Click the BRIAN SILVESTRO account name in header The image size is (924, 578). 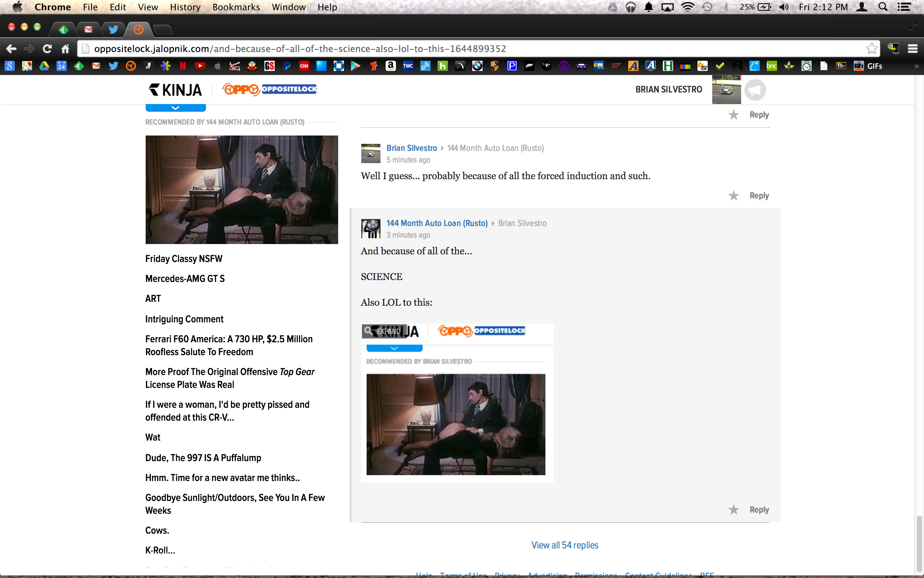[x=669, y=90]
